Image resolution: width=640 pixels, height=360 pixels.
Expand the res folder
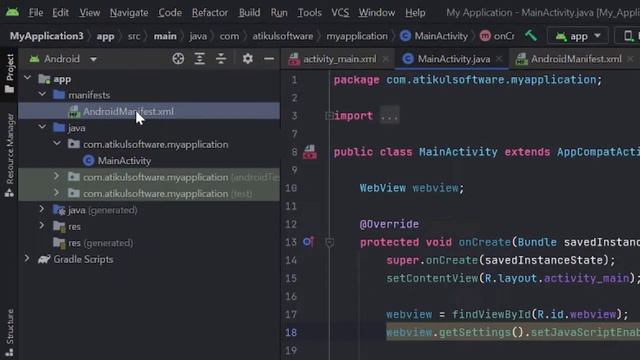tap(42, 225)
